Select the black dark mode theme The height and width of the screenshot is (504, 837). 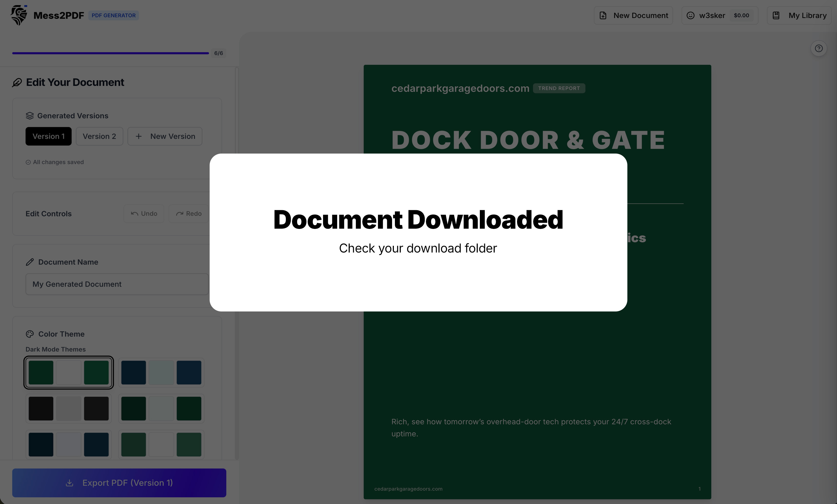[69, 409]
